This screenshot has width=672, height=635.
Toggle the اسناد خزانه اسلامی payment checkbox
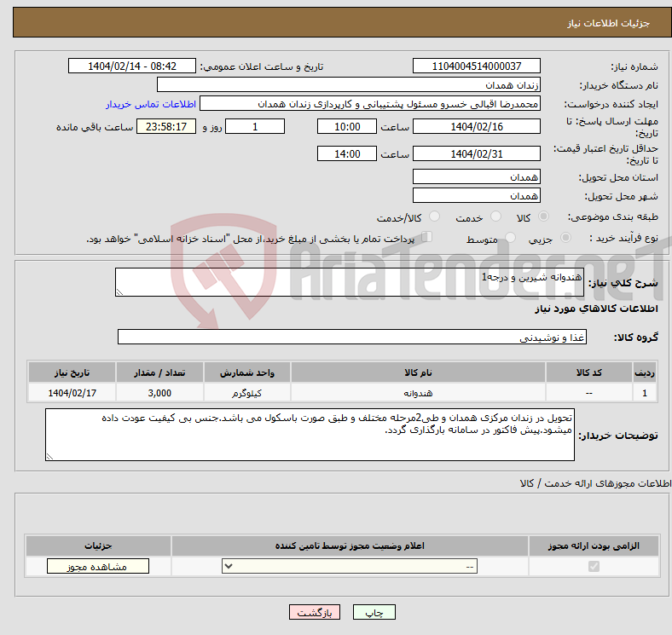427,238
